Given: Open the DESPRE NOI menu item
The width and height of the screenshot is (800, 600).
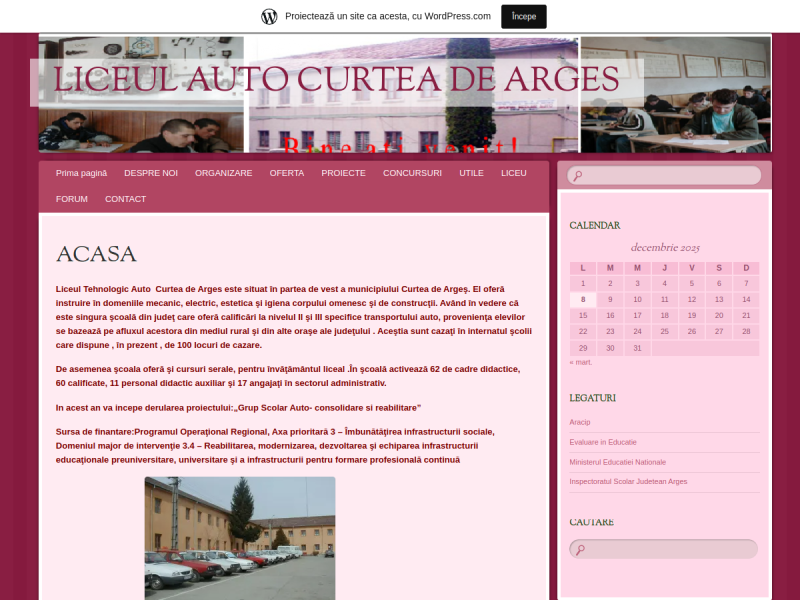Looking at the screenshot, I should point(150,172).
